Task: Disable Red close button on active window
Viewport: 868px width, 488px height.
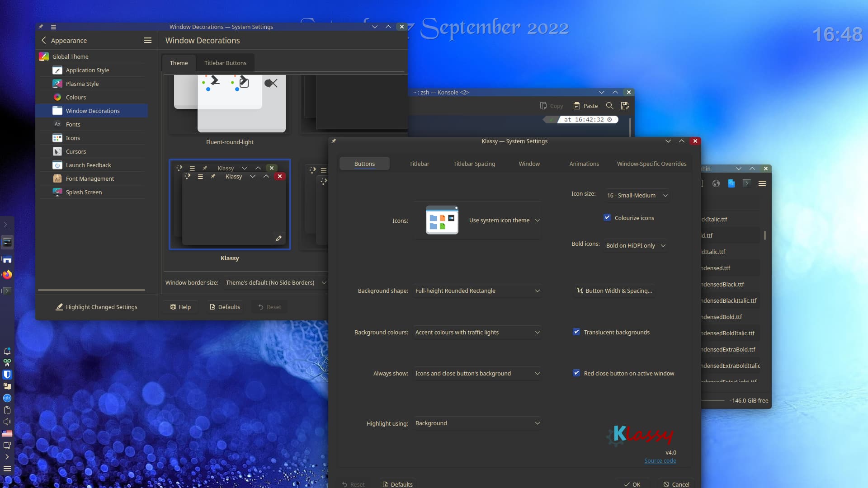Action: point(576,373)
